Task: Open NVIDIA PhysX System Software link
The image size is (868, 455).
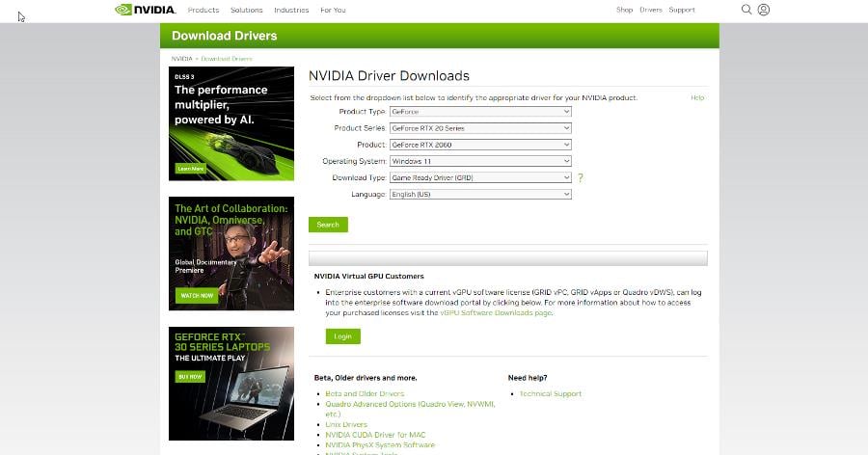Action: (380, 445)
